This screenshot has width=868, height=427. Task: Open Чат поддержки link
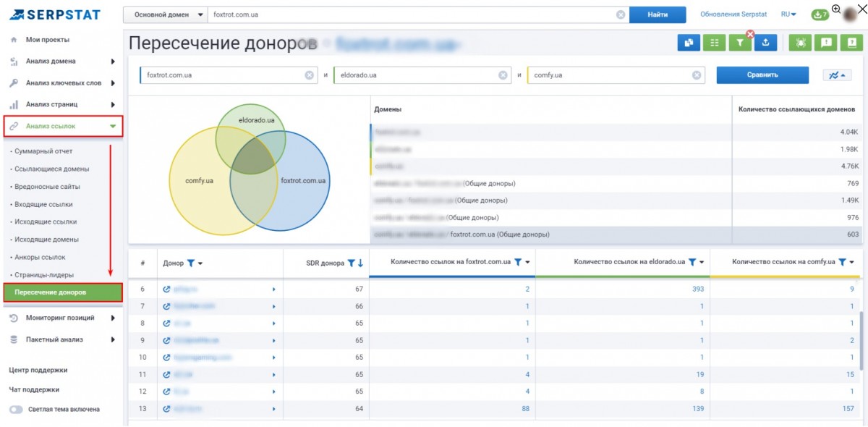tap(34, 389)
